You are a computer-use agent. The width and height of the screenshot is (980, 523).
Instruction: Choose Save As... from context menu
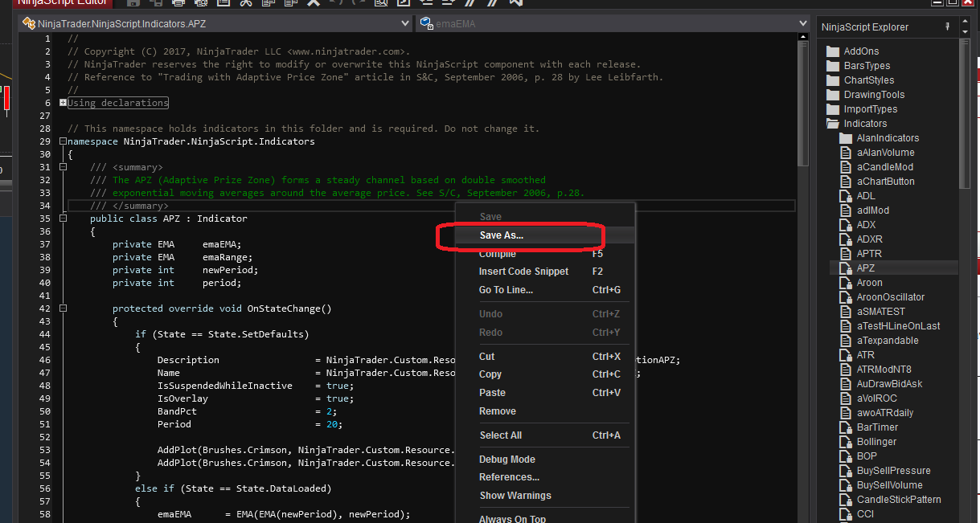502,235
